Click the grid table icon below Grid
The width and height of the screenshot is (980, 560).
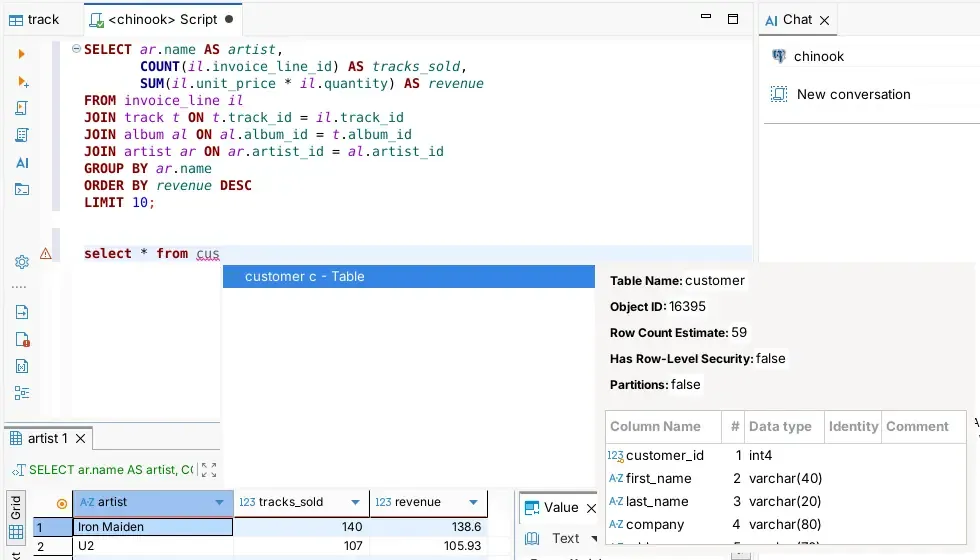16,532
